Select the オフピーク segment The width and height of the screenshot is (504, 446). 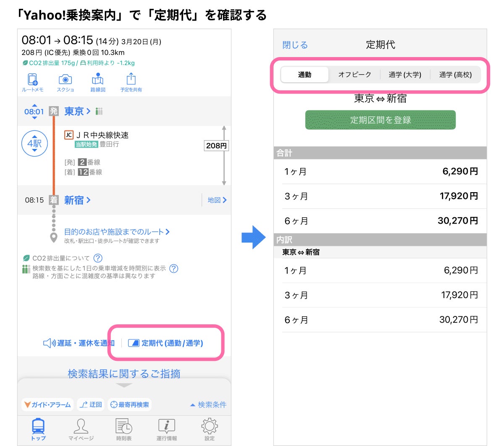pyautogui.click(x=355, y=75)
